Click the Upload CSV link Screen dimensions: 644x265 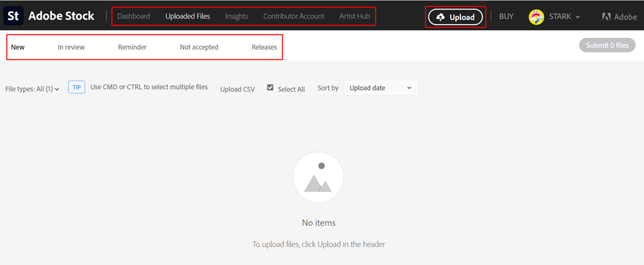pos(238,89)
